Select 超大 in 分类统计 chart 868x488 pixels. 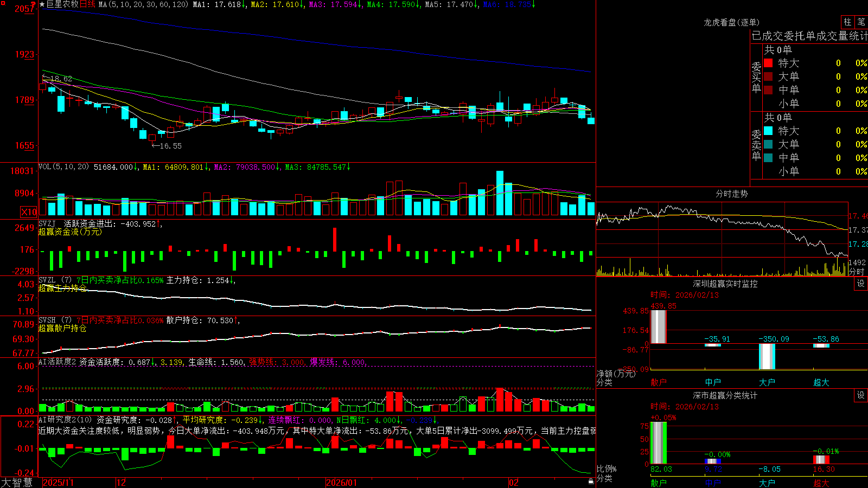click(821, 483)
